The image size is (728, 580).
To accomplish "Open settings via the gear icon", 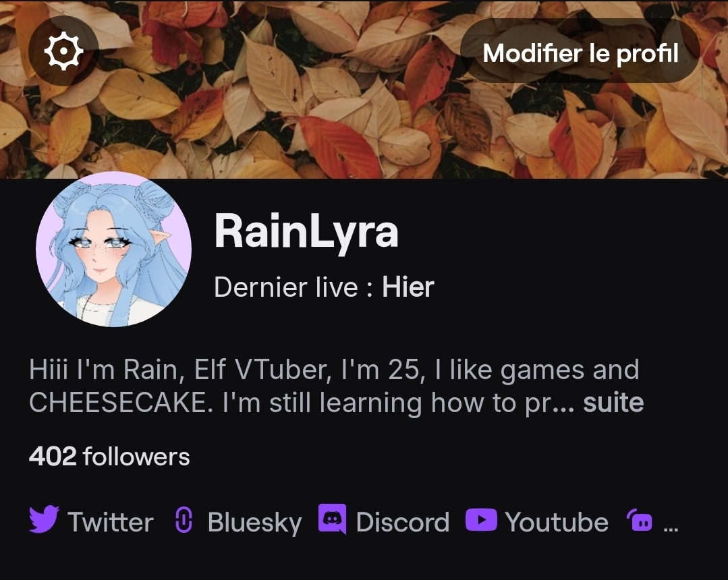I will [x=63, y=51].
